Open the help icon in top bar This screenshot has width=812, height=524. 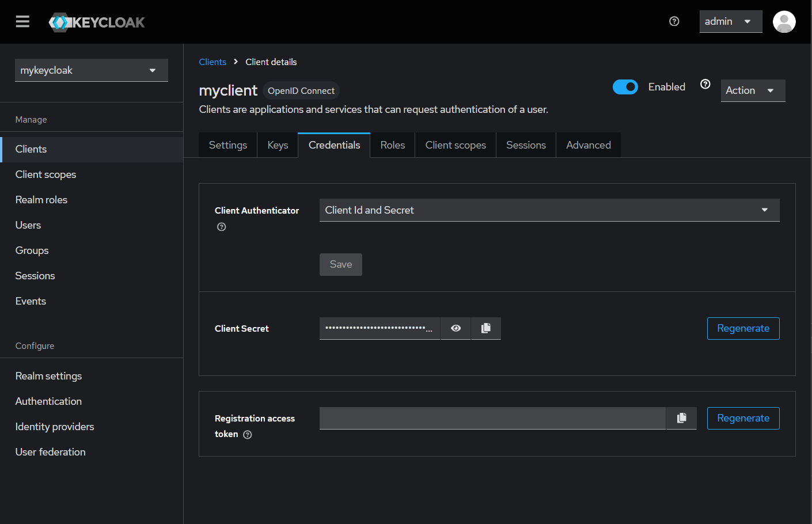pos(674,21)
